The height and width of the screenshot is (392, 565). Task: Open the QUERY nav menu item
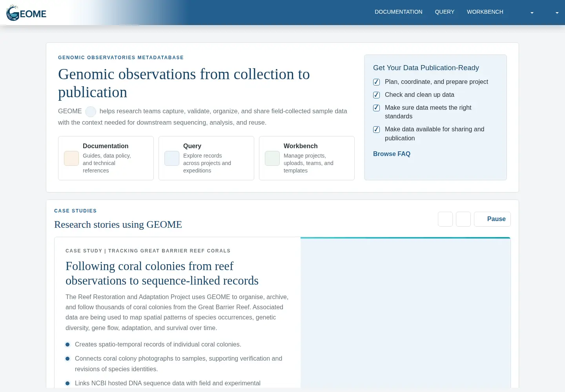click(x=445, y=12)
